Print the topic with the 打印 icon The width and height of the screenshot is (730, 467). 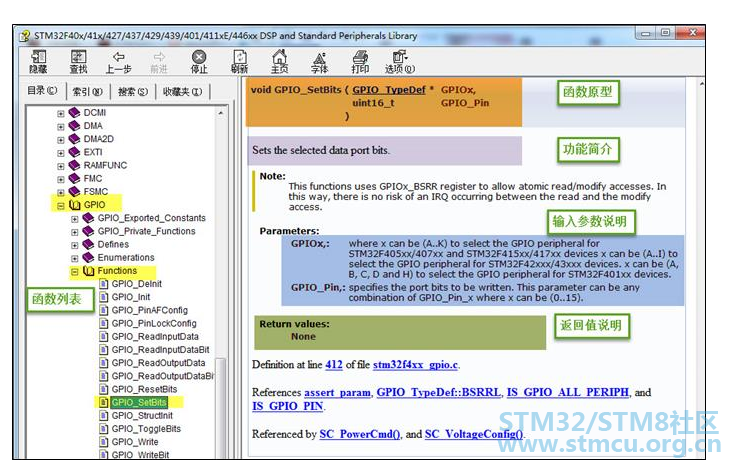pos(360,61)
